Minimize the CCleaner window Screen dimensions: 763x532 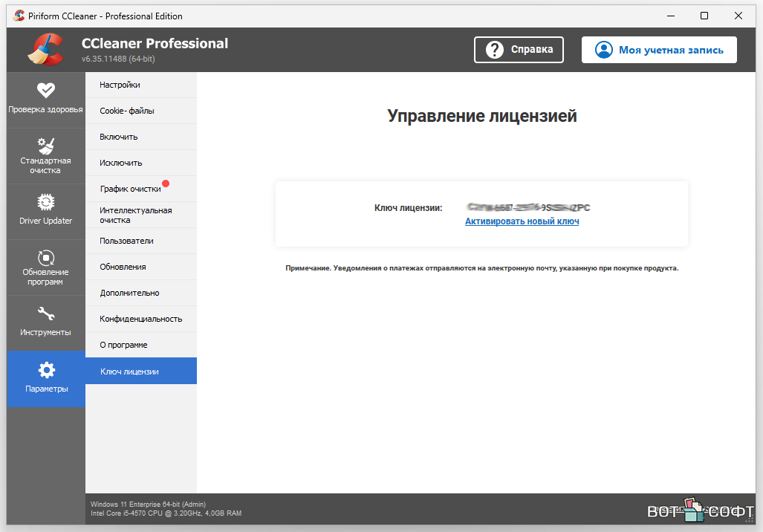coord(671,16)
